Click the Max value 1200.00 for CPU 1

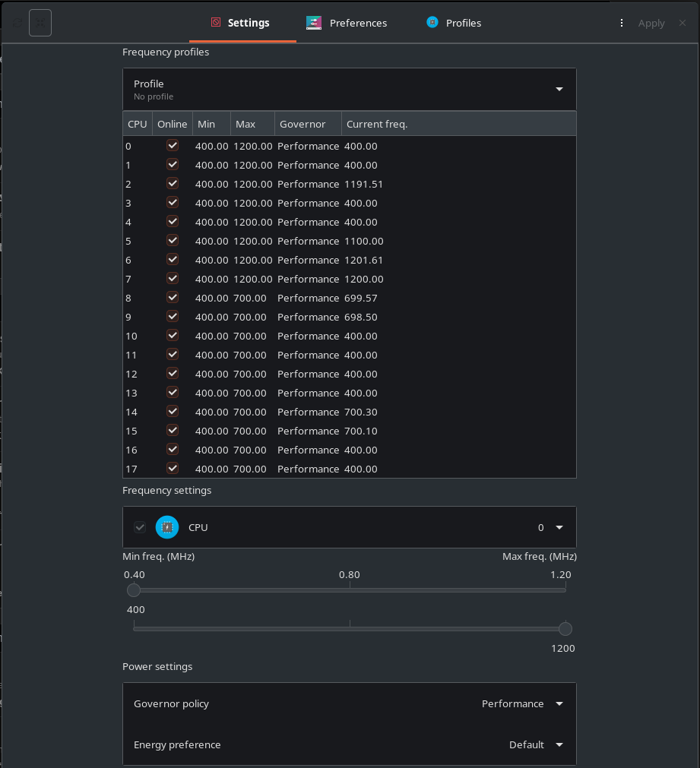click(253, 165)
